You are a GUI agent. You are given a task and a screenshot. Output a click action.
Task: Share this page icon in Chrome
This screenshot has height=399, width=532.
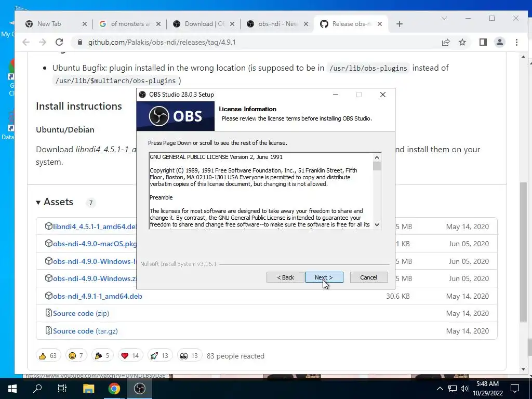445,43
